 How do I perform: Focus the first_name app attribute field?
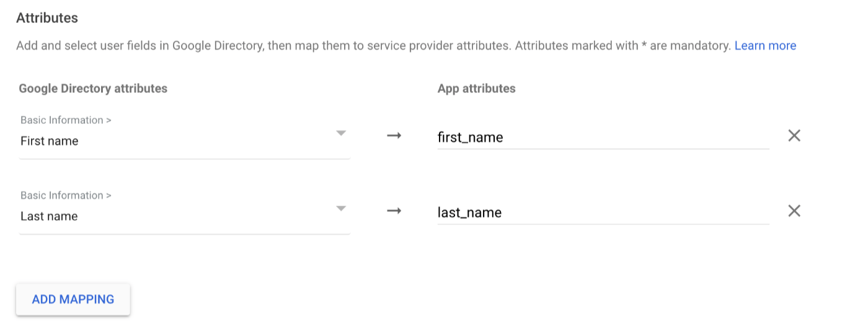click(x=603, y=137)
